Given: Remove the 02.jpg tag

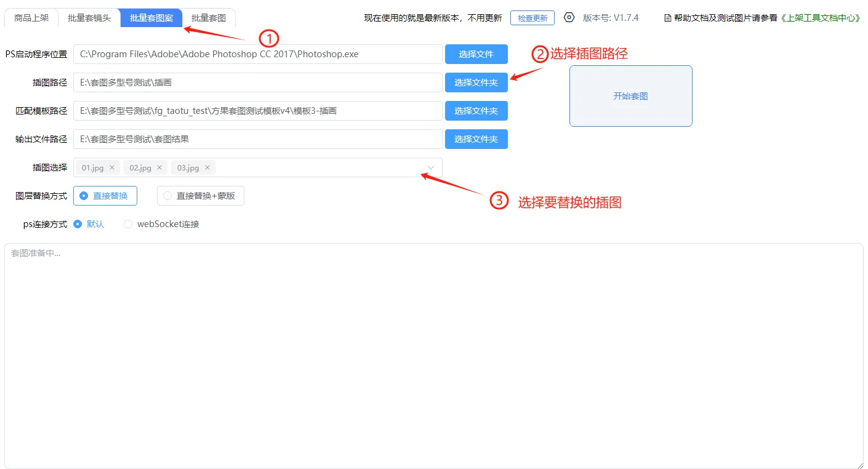Looking at the screenshot, I should click(160, 167).
